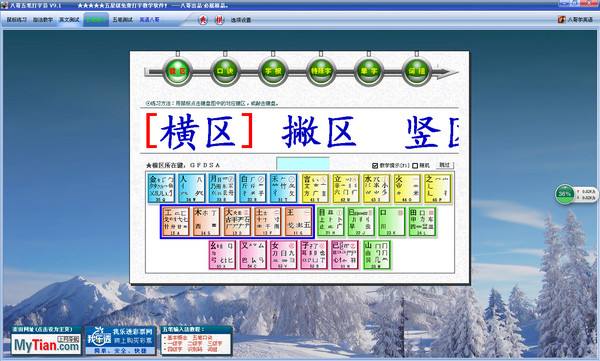Click the 月 key tile on keyboard chart
The image size is (600, 361).
pyautogui.click(x=222, y=188)
